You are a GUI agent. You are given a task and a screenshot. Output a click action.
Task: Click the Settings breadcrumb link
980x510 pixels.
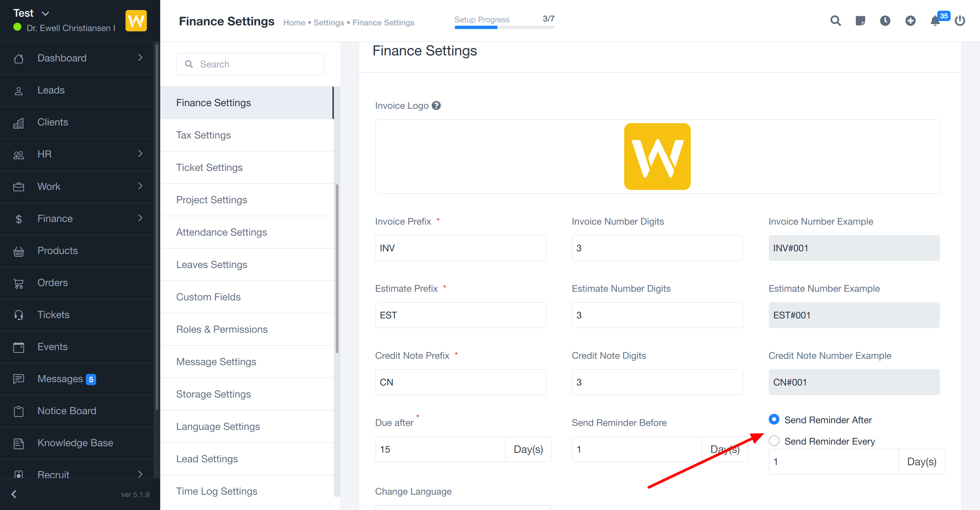pyautogui.click(x=328, y=23)
